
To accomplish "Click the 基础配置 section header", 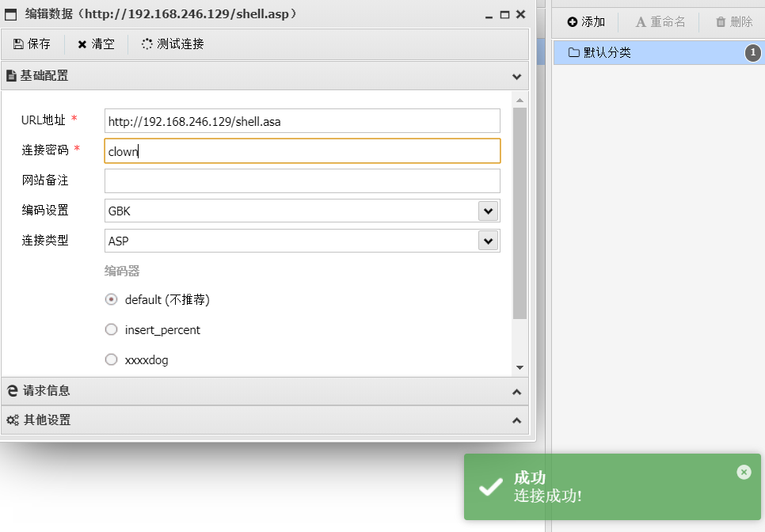I will point(265,75).
